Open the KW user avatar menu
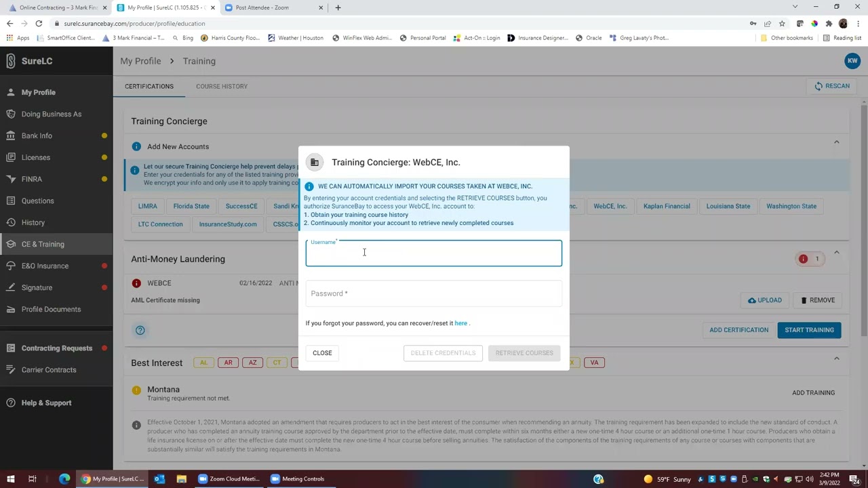Viewport: 868px width, 488px height. point(852,60)
